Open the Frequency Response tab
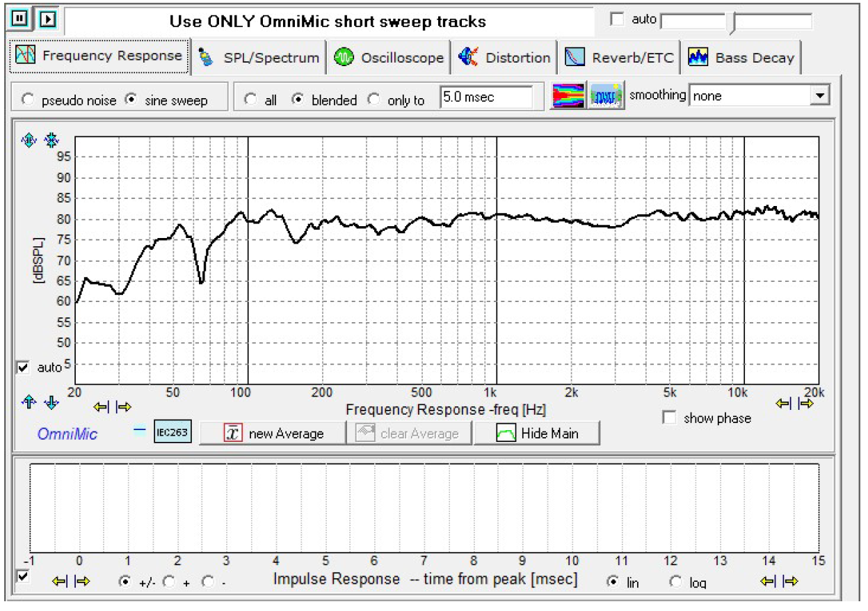This screenshot has height=611, width=868. (99, 56)
